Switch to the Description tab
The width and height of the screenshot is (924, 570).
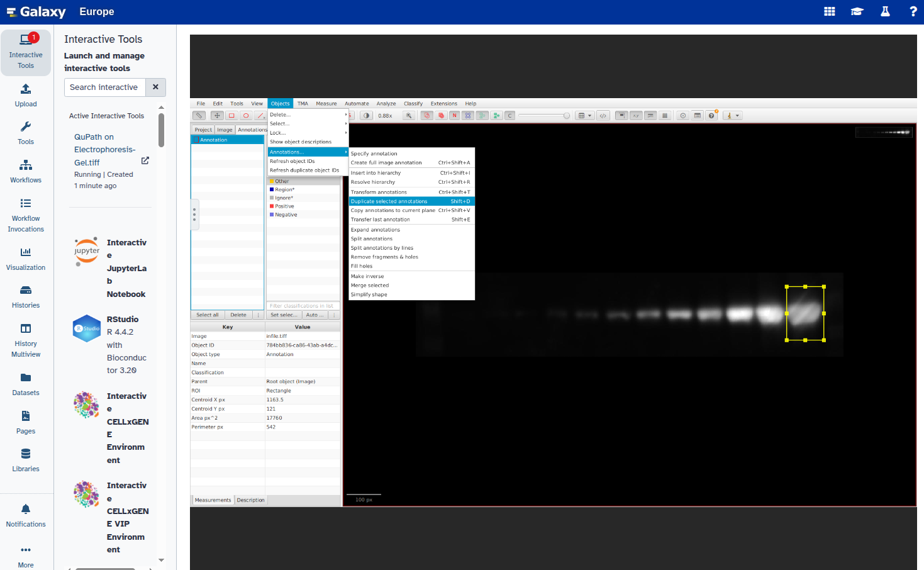click(251, 500)
